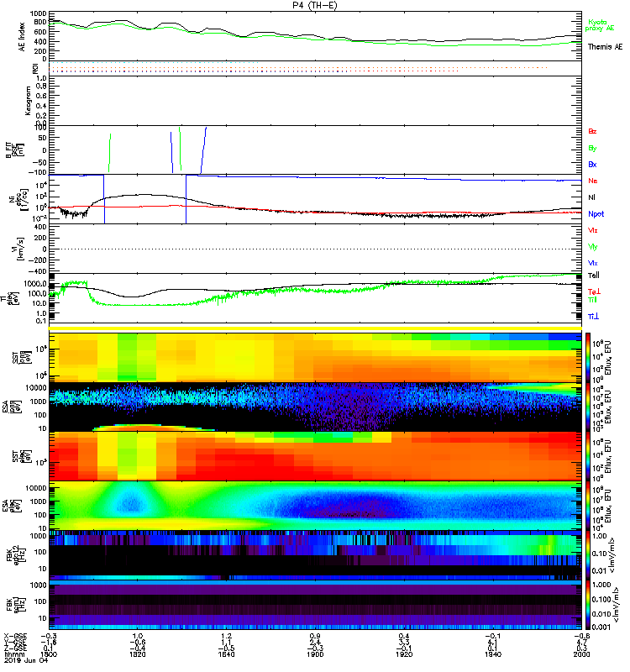The image size is (630, 672).
Task: Click the green By legend label
Action: [592, 148]
